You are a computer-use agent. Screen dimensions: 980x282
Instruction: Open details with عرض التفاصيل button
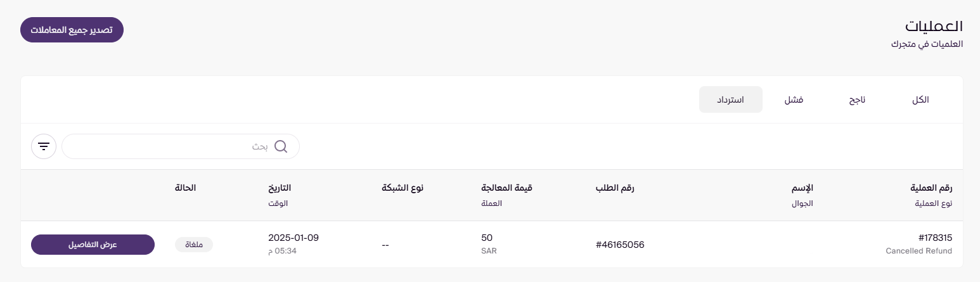93,245
